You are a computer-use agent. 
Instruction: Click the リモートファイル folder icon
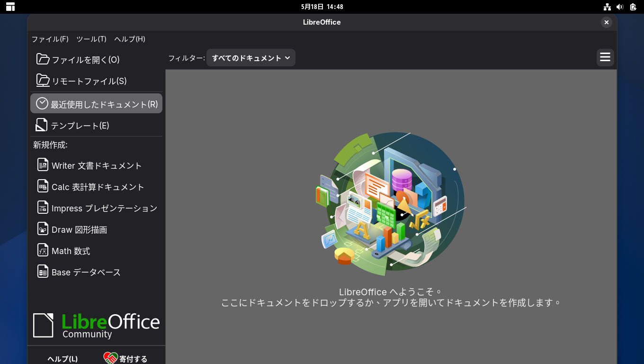coord(43,81)
